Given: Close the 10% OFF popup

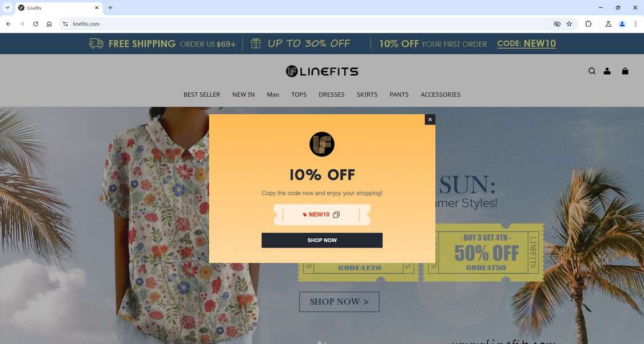Looking at the screenshot, I should coord(430,119).
